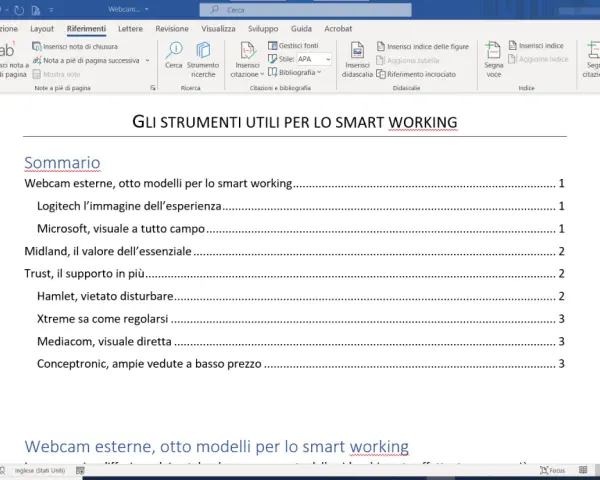600x480 pixels.
Task: Follow TOC link Hamlet, vietato disturbare
Action: (x=301, y=296)
